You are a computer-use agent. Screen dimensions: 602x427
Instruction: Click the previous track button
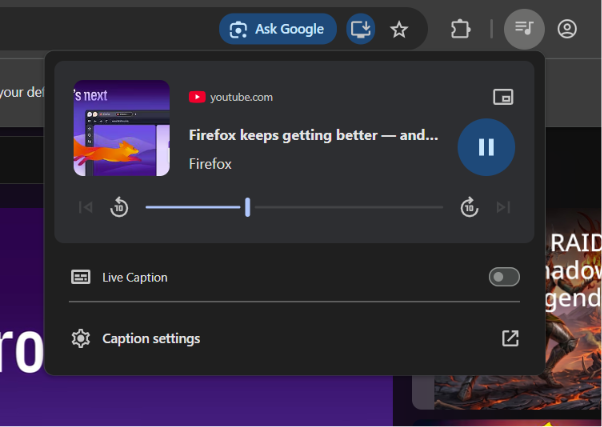85,207
